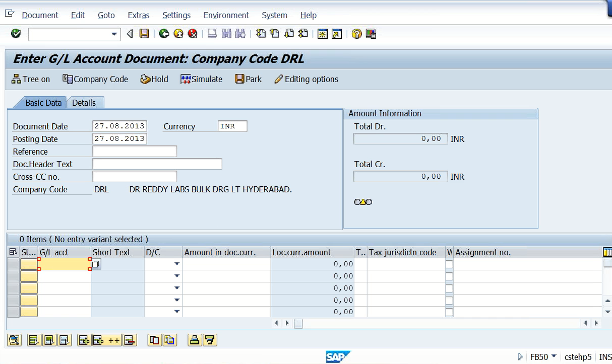Image resolution: width=612 pixels, height=364 pixels.
Task: Open the D/C dropdown in the third item row
Action: [177, 288]
